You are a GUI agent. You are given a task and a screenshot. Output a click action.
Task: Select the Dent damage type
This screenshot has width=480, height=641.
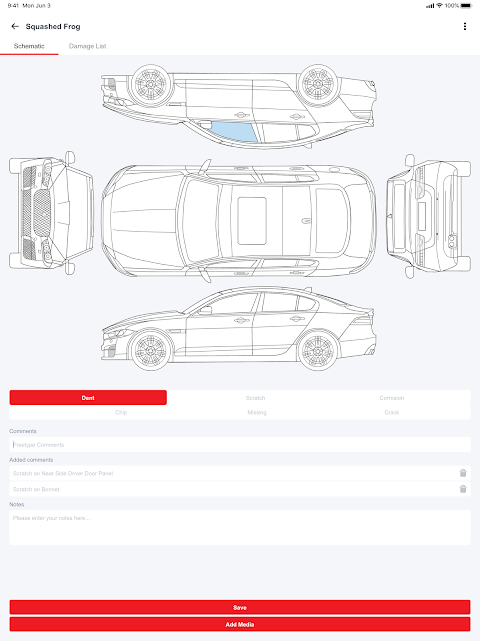pyautogui.click(x=88, y=398)
